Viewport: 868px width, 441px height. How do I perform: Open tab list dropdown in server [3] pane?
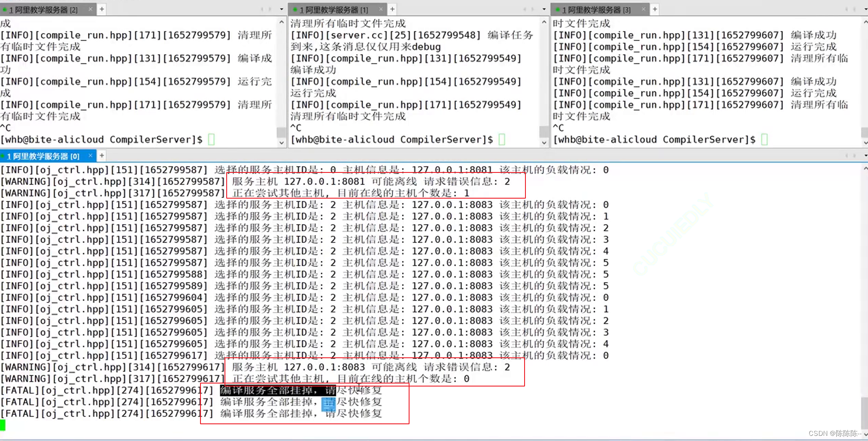865,9
